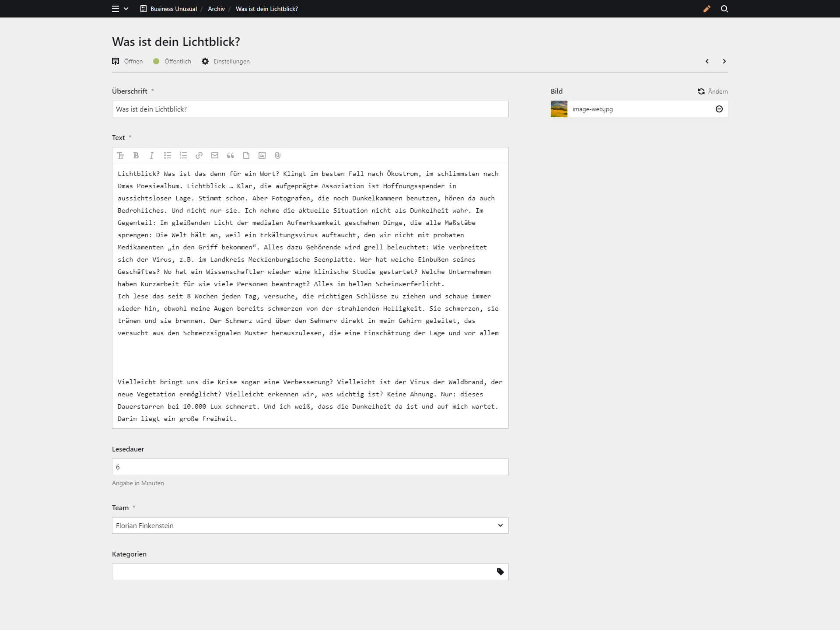Viewport: 840px width, 630px height.
Task: Go to the next page chevron
Action: pos(724,61)
